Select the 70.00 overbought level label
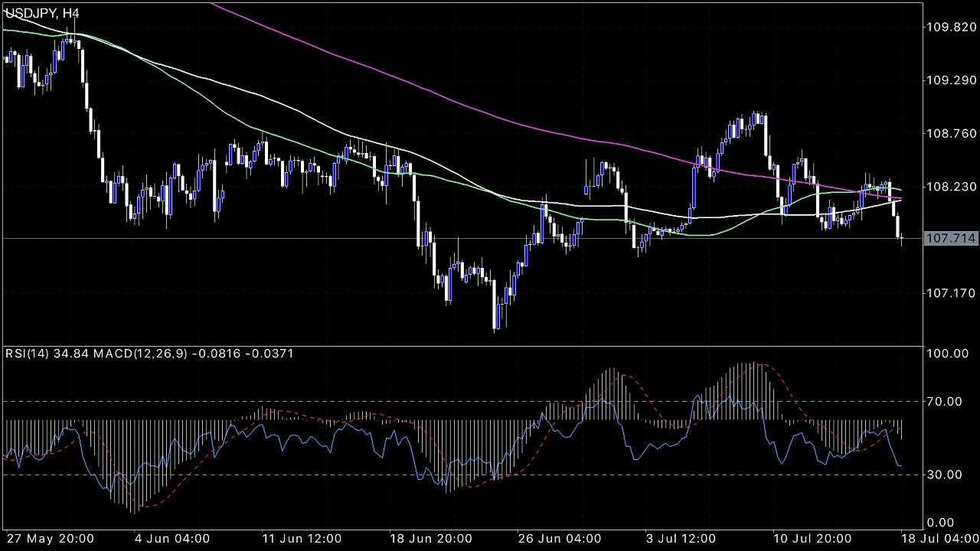This screenshot has width=980, height=551. 949,401
